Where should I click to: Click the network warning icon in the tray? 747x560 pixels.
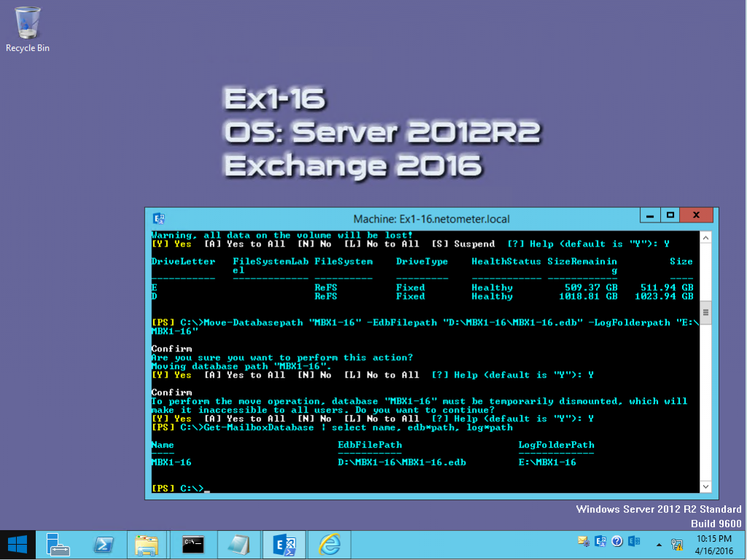pyautogui.click(x=677, y=544)
